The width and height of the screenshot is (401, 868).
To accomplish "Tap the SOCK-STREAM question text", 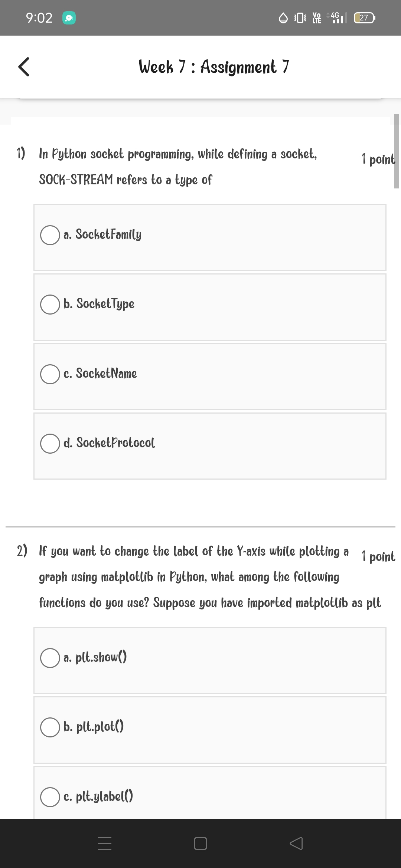I will 178,167.
